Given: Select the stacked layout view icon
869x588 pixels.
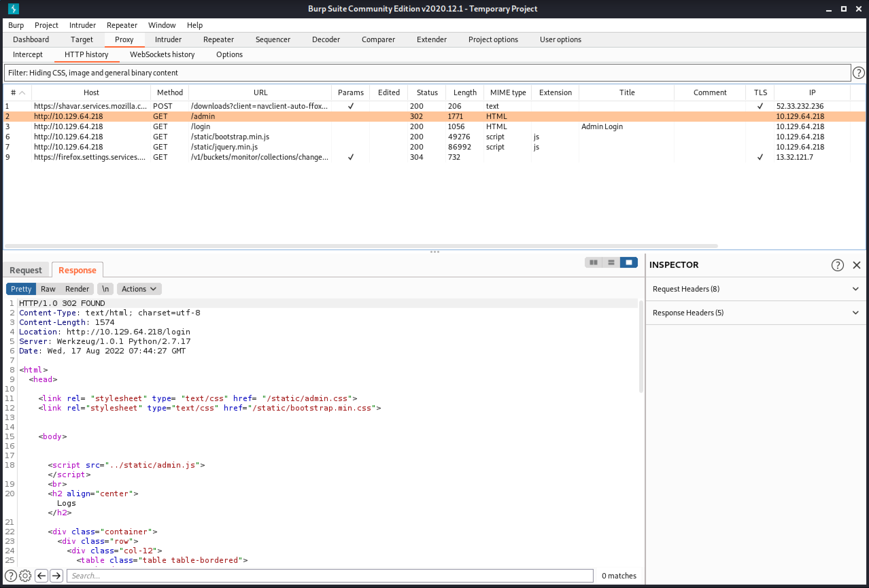Looking at the screenshot, I should 611,262.
